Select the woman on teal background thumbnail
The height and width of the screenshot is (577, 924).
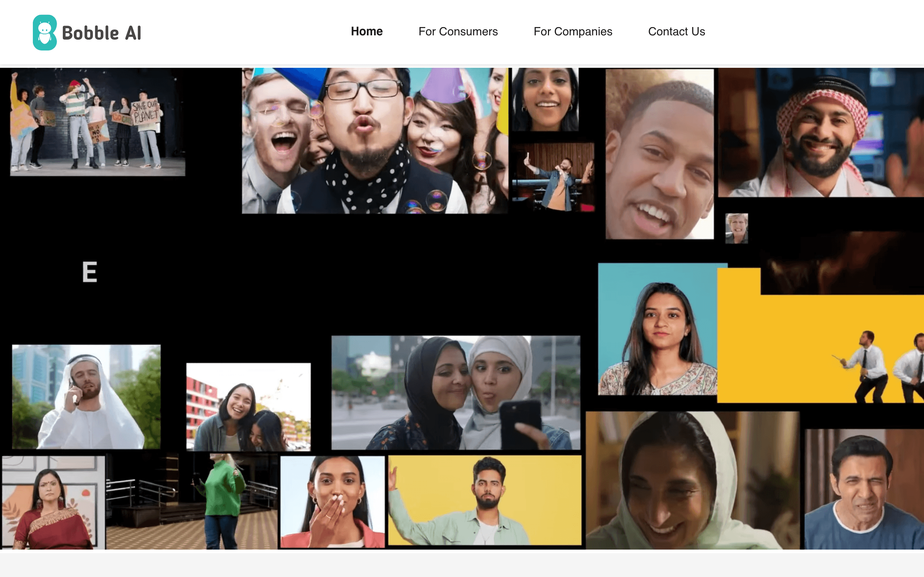pos(657,329)
